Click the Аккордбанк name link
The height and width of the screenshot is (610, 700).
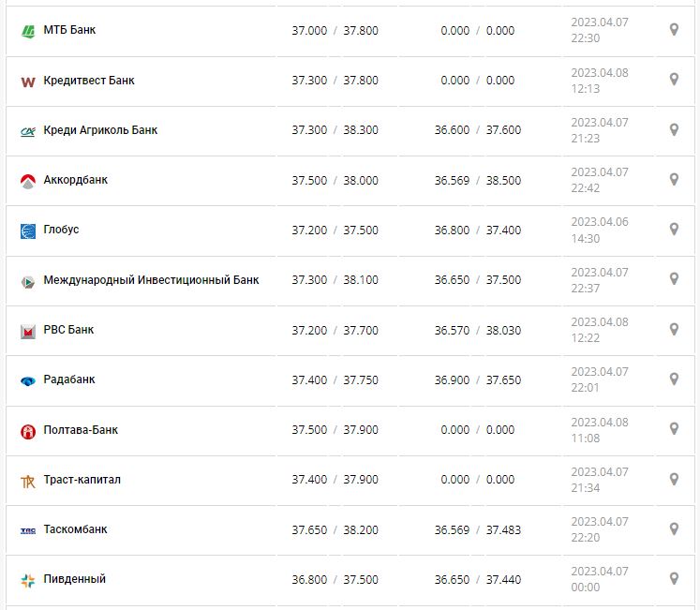(x=75, y=180)
